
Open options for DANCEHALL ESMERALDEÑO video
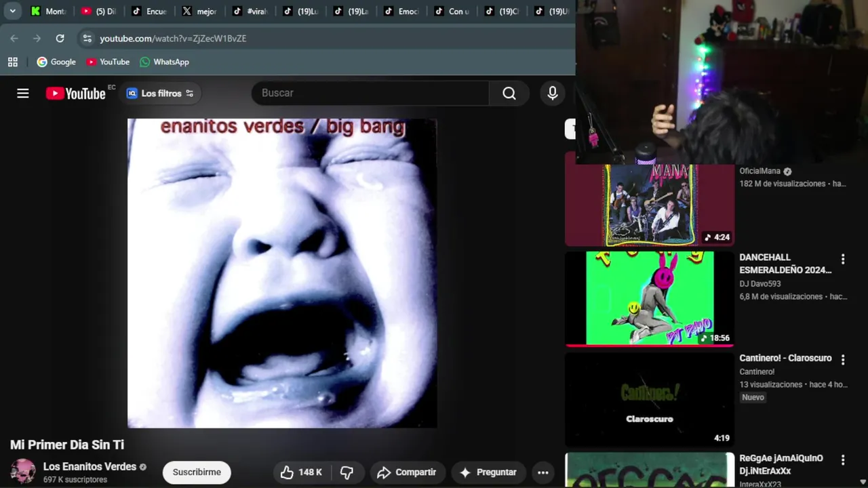[843, 259]
